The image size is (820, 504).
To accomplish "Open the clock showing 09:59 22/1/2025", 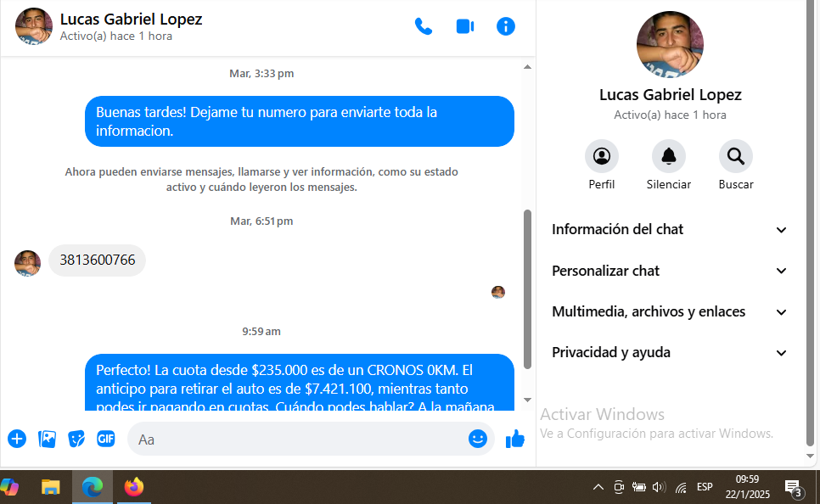I will click(x=747, y=487).
